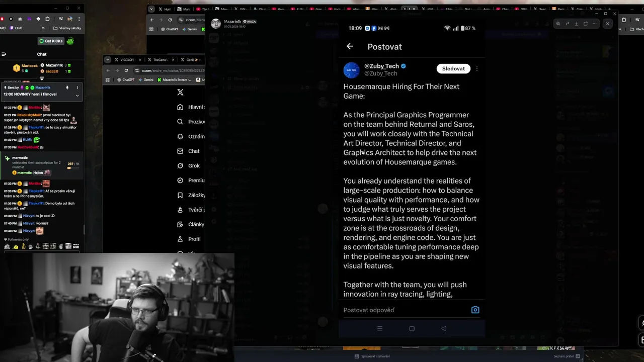
Task: Tap the Android home button
Action: coord(412,328)
